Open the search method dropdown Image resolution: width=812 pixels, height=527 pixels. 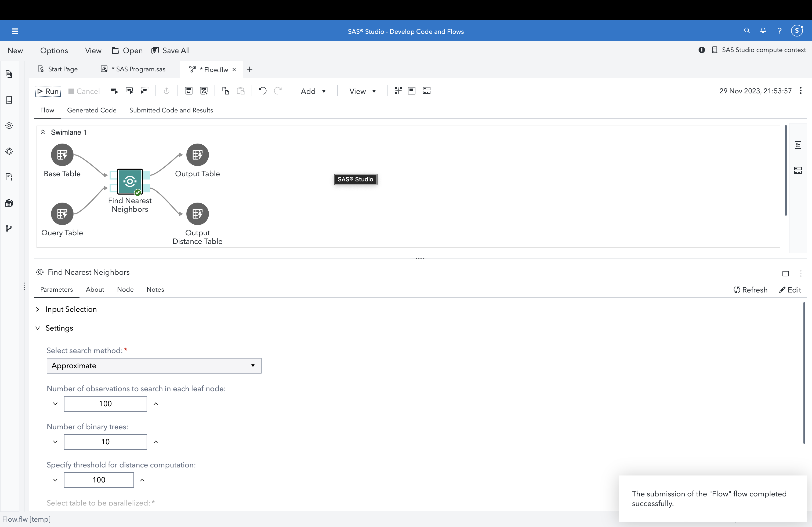tap(154, 365)
